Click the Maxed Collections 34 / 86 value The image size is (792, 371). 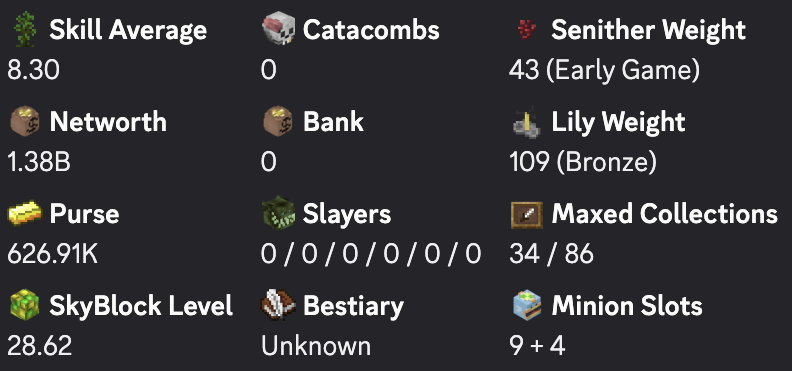(x=552, y=254)
